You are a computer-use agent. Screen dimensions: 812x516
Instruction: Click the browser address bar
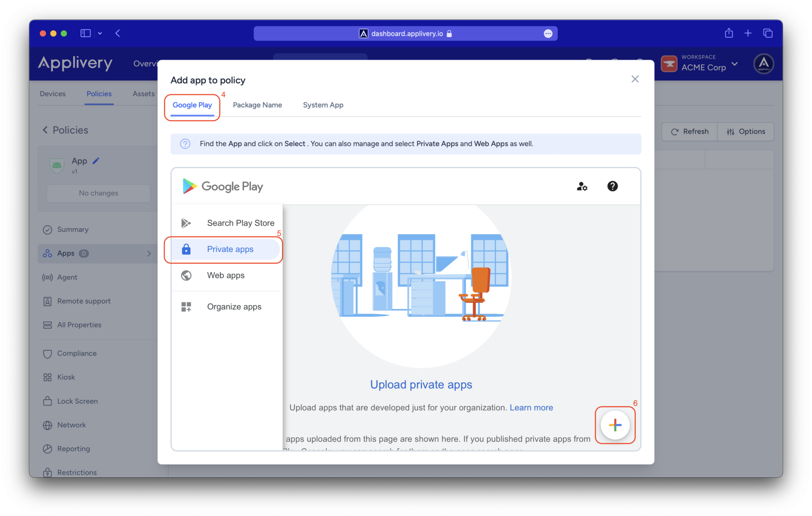click(x=406, y=33)
